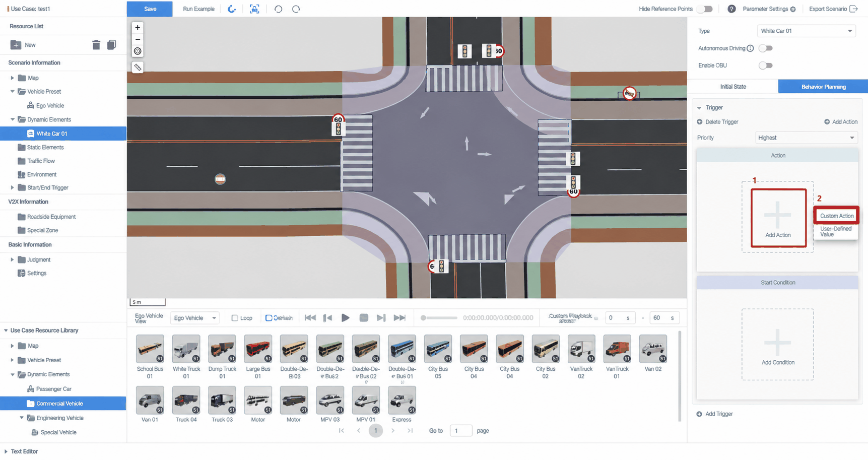Viewport: 868px width, 460px height.
Task: Collapse the Trigger section
Action: click(x=699, y=108)
